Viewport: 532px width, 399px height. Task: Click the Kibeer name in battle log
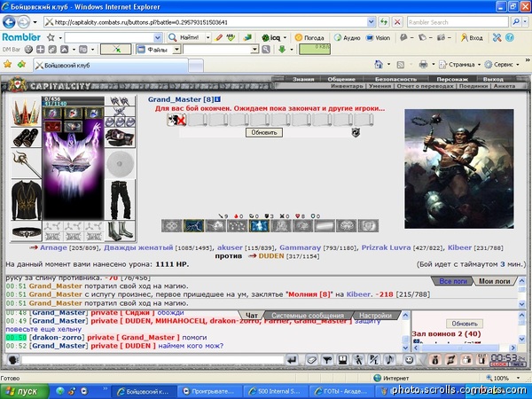(x=358, y=294)
